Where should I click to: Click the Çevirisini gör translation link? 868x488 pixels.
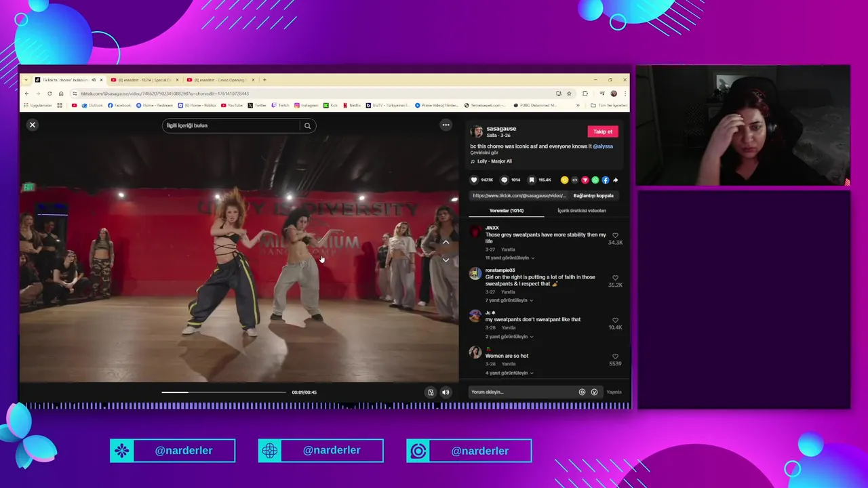(484, 153)
